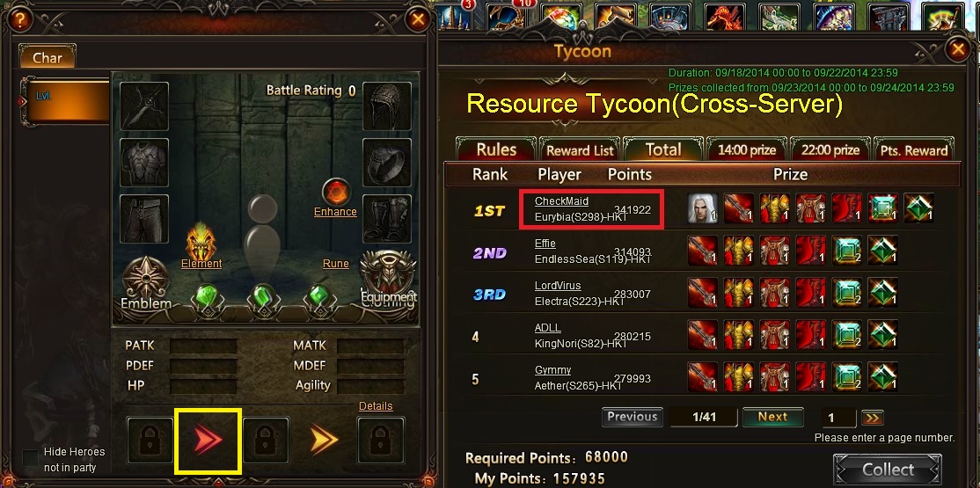Switch to the Reward List tab
This screenshot has width=980, height=488.
[x=580, y=150]
